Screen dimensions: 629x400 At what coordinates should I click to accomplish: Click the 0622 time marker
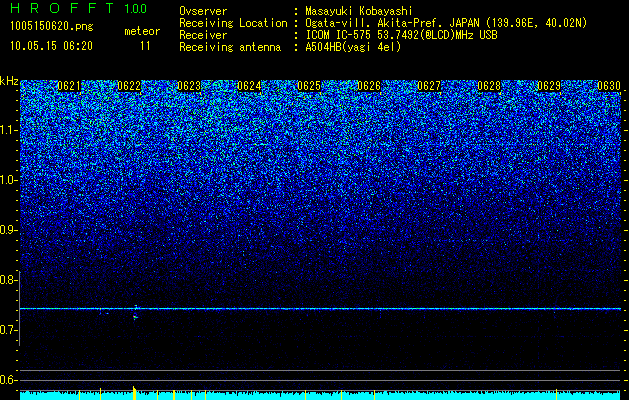click(x=129, y=86)
